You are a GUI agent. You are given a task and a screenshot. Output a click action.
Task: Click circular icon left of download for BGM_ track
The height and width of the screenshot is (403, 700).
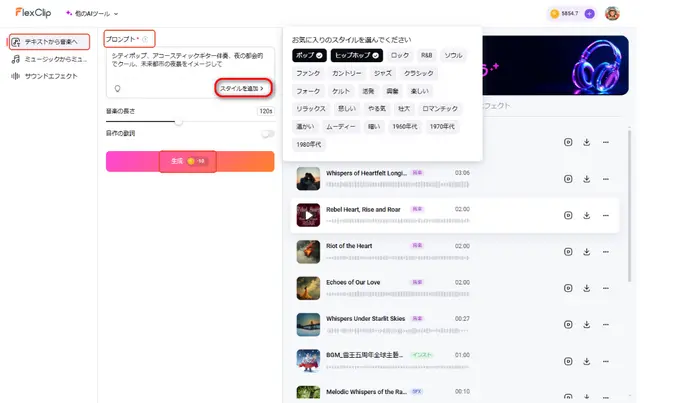pos(568,361)
